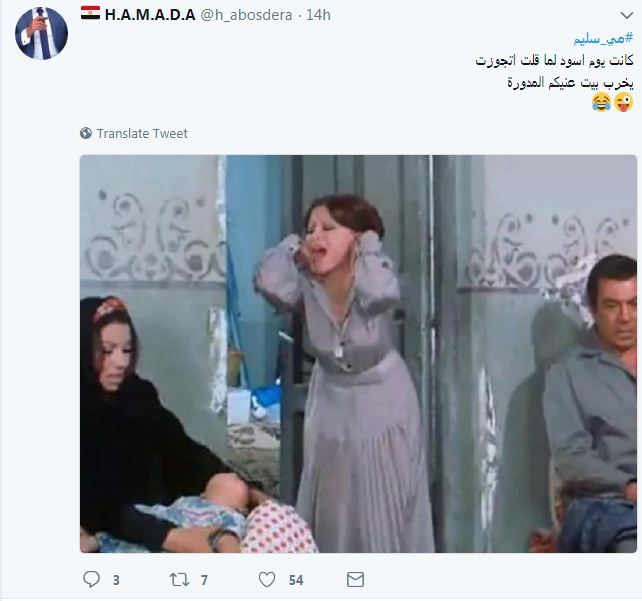Retweet this post using the arrows icon

(x=179, y=580)
